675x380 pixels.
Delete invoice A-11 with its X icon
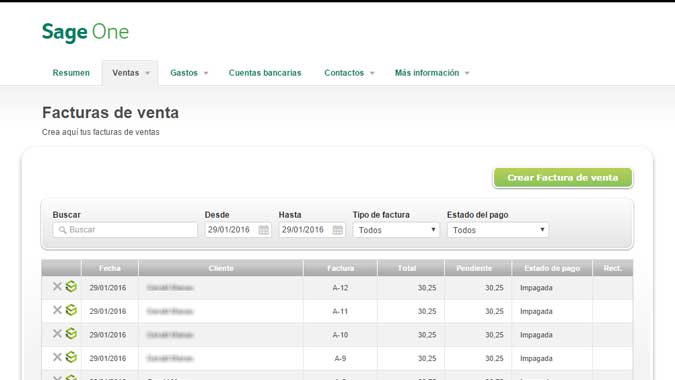click(x=57, y=310)
